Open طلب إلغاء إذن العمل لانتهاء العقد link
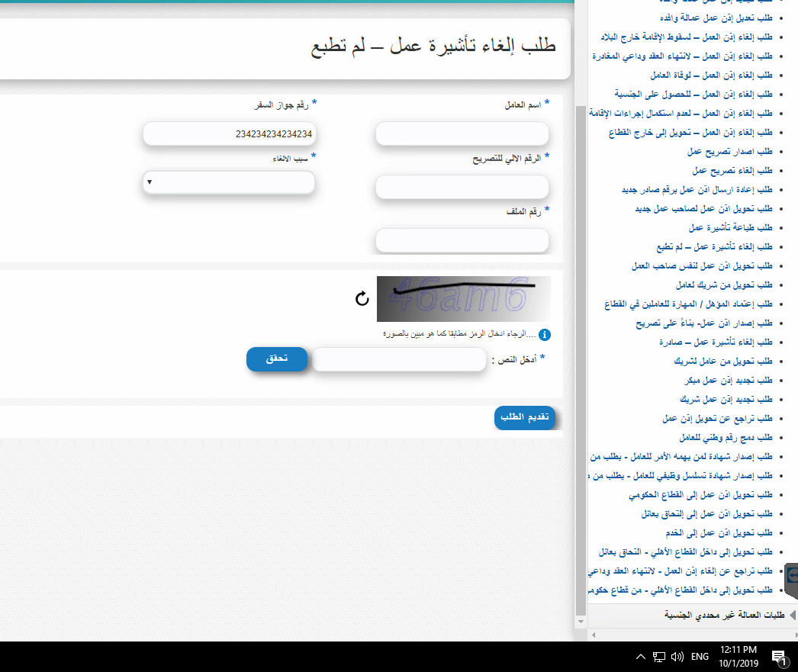This screenshot has width=798, height=672. (683, 56)
